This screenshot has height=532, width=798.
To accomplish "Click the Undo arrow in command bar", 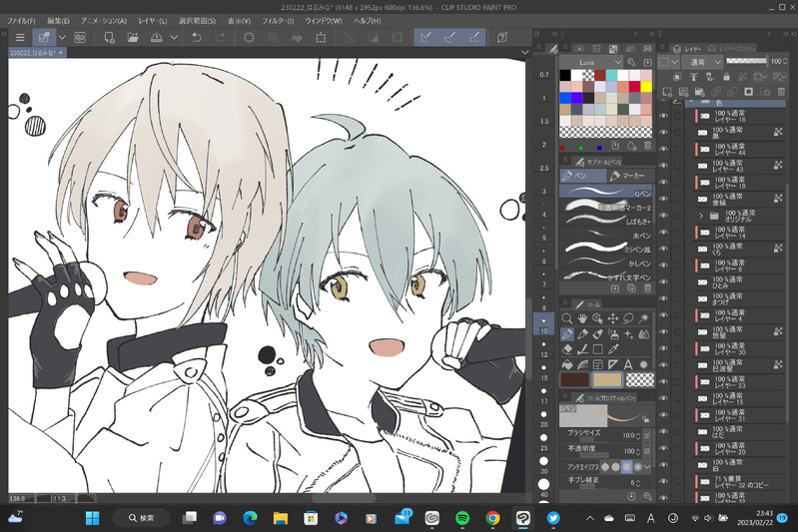I will pyautogui.click(x=197, y=37).
